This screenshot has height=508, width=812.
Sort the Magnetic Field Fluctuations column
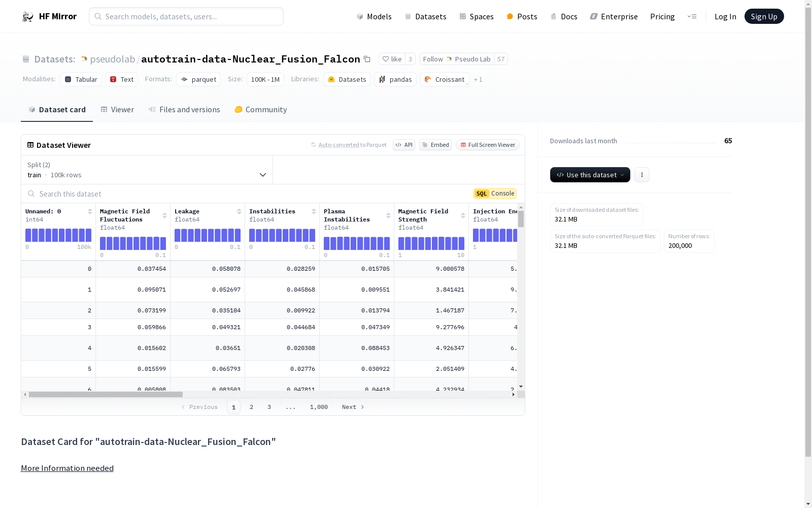[164, 215]
